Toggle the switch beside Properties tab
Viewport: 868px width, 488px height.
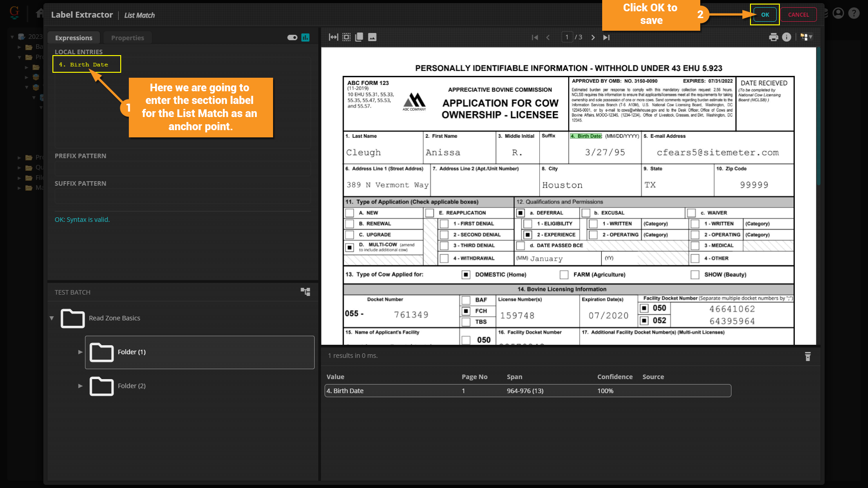(292, 38)
